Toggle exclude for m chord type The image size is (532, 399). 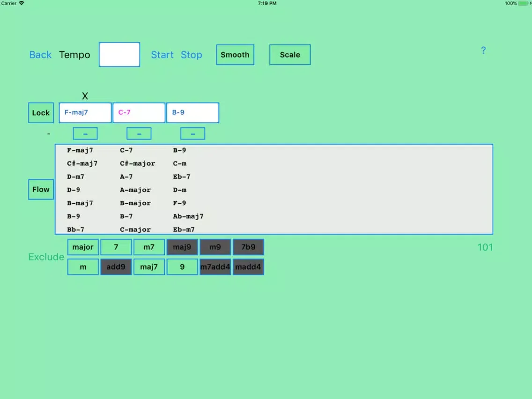83,267
